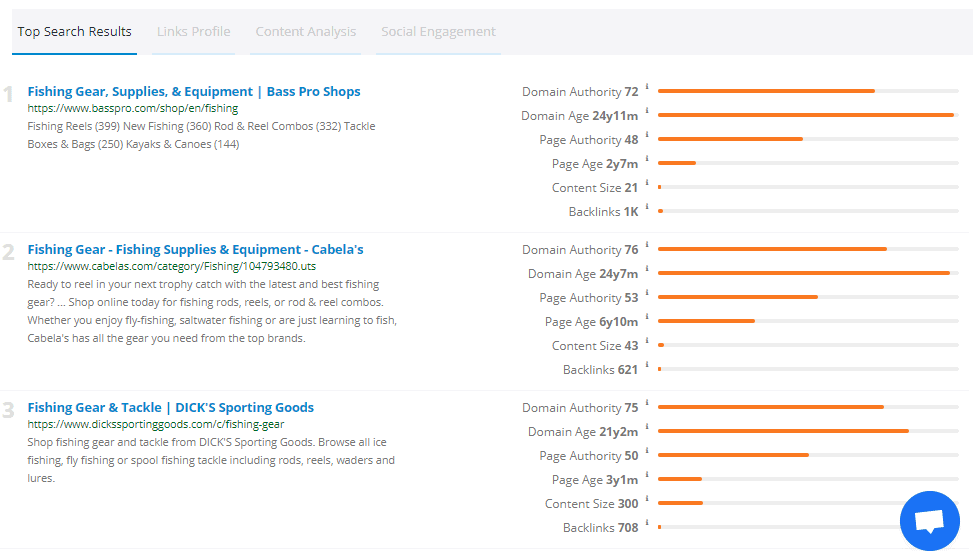Click info icon beside Domain Authority 75
The image size is (973, 551).
[647, 403]
